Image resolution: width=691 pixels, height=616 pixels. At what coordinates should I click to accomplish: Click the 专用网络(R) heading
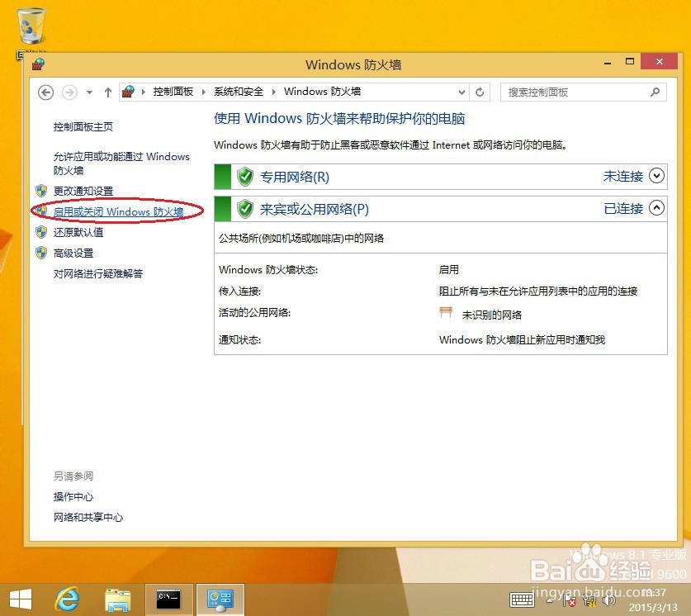(x=295, y=177)
